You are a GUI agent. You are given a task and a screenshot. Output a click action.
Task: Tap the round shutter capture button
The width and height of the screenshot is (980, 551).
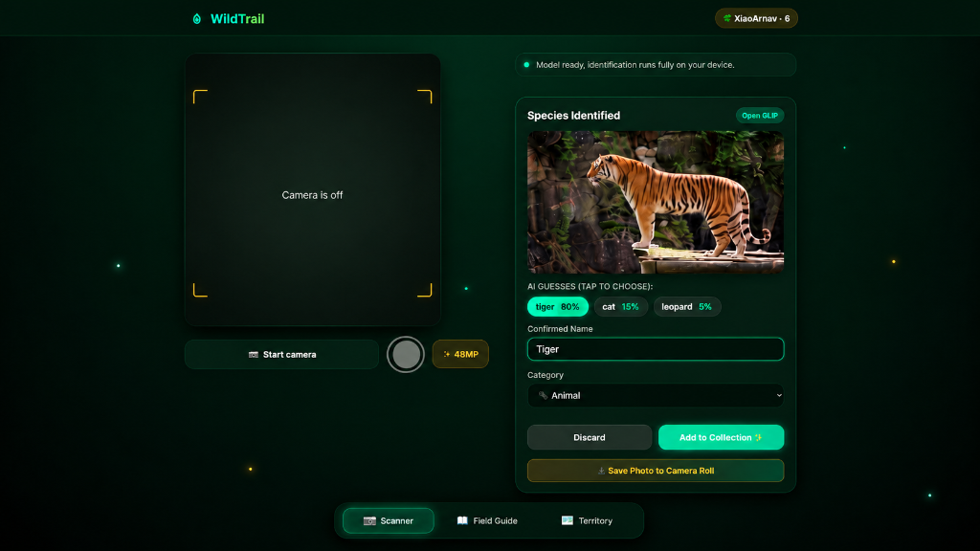[x=406, y=354]
